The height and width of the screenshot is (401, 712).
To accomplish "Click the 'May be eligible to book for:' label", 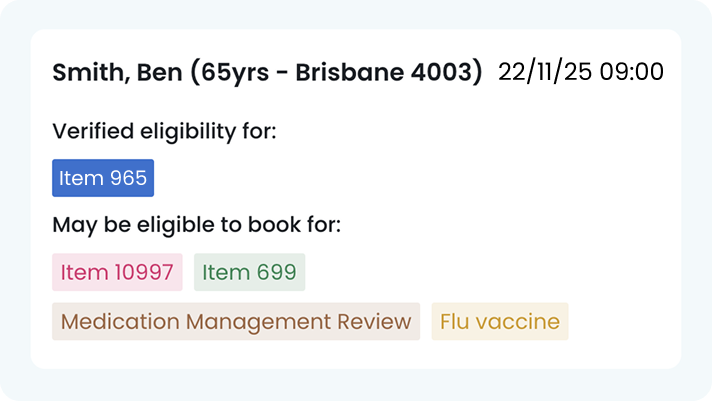I will click(197, 225).
